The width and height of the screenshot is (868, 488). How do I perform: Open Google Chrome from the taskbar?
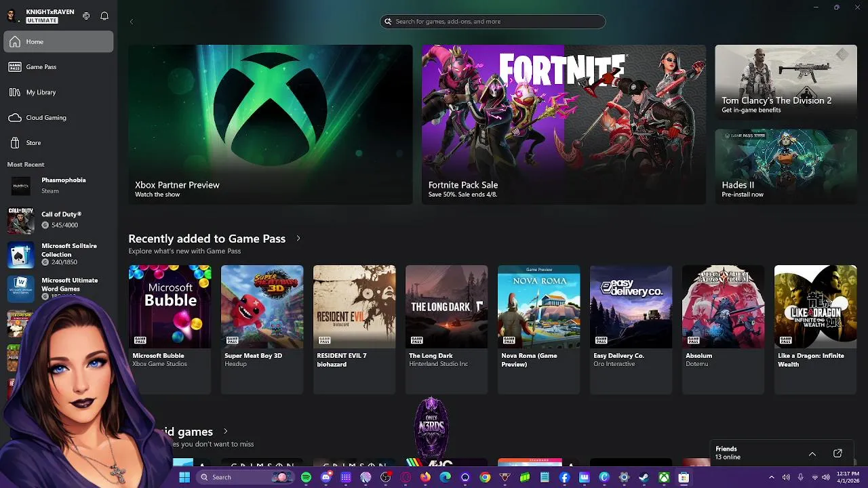tap(485, 477)
